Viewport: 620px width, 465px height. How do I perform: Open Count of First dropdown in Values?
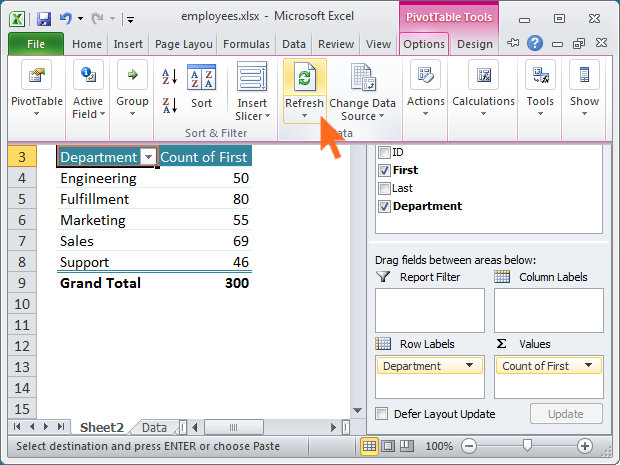tap(588, 365)
